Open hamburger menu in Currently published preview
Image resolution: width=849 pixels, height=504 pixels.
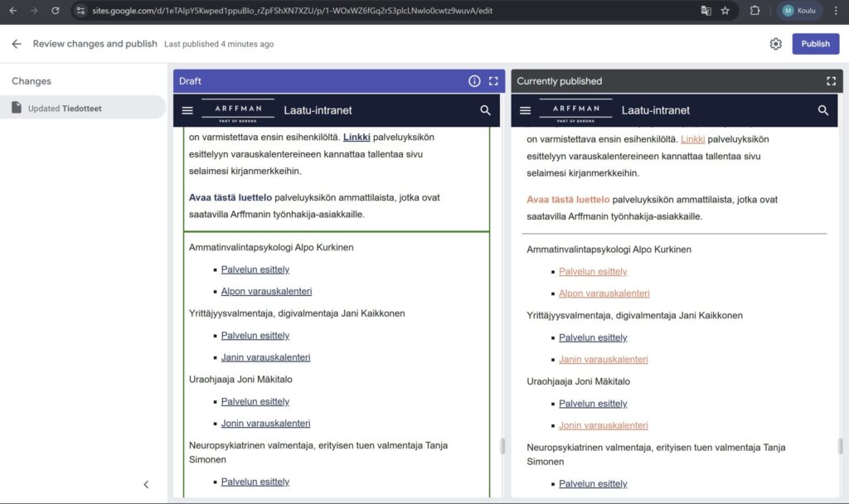coord(526,110)
